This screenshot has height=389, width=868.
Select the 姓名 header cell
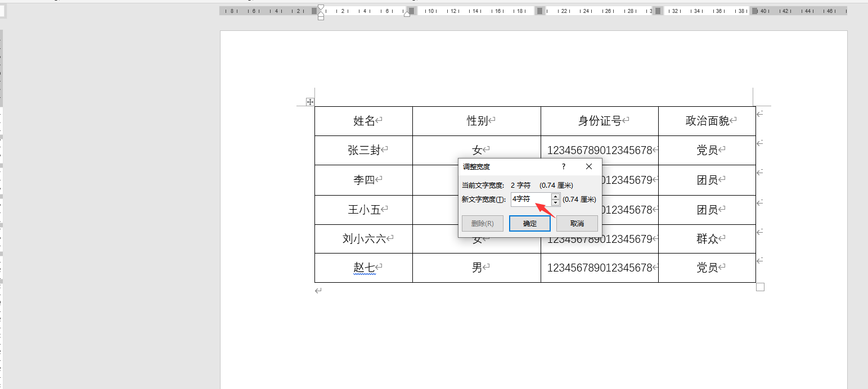[x=364, y=121]
